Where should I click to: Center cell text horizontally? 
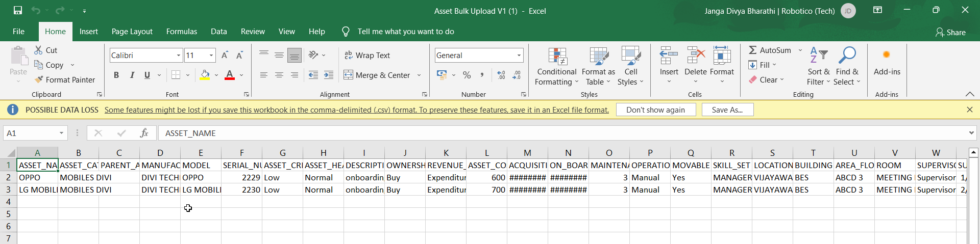click(279, 75)
